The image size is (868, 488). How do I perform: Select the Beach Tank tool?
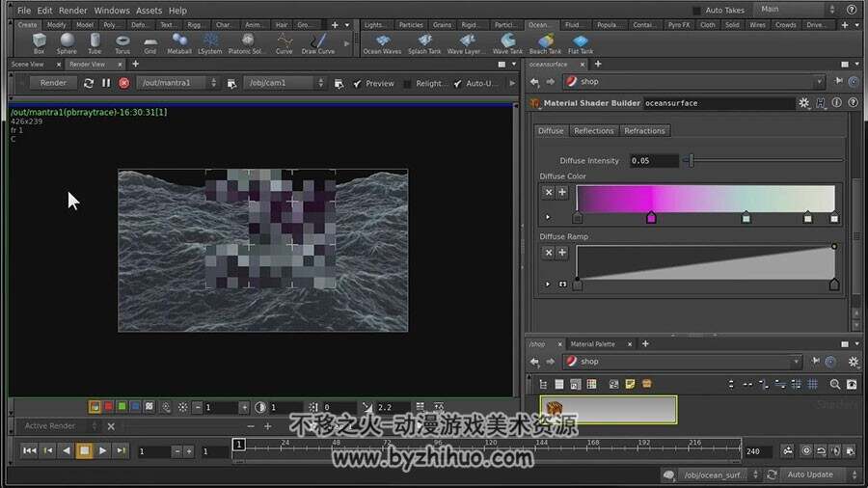click(x=545, y=43)
